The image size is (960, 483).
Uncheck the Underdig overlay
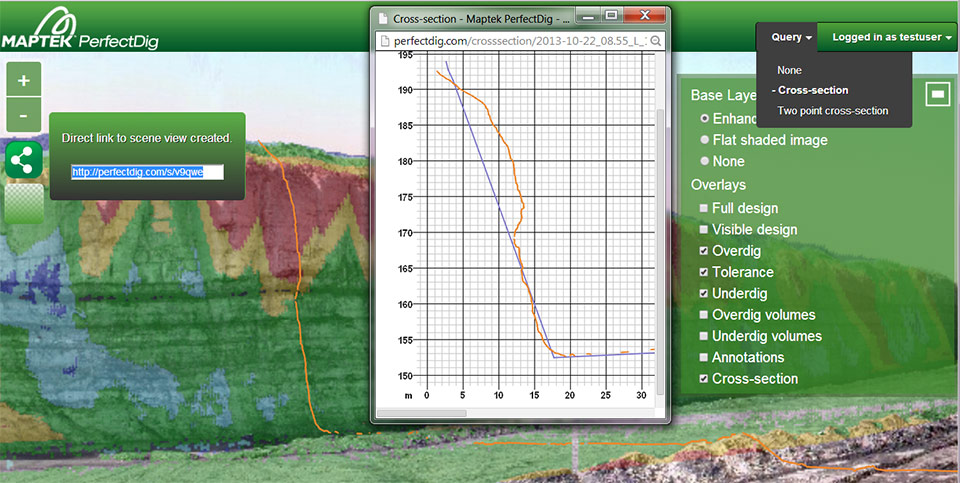coord(704,293)
